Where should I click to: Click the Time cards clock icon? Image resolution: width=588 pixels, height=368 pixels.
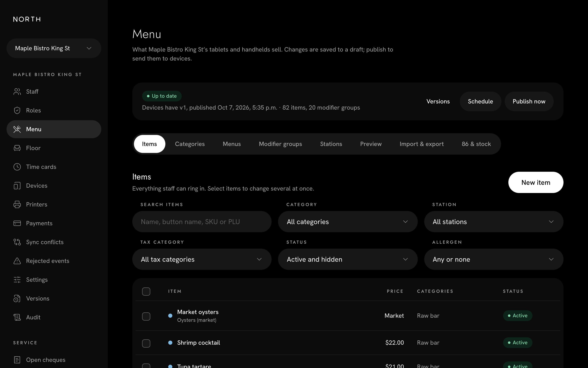click(x=17, y=167)
